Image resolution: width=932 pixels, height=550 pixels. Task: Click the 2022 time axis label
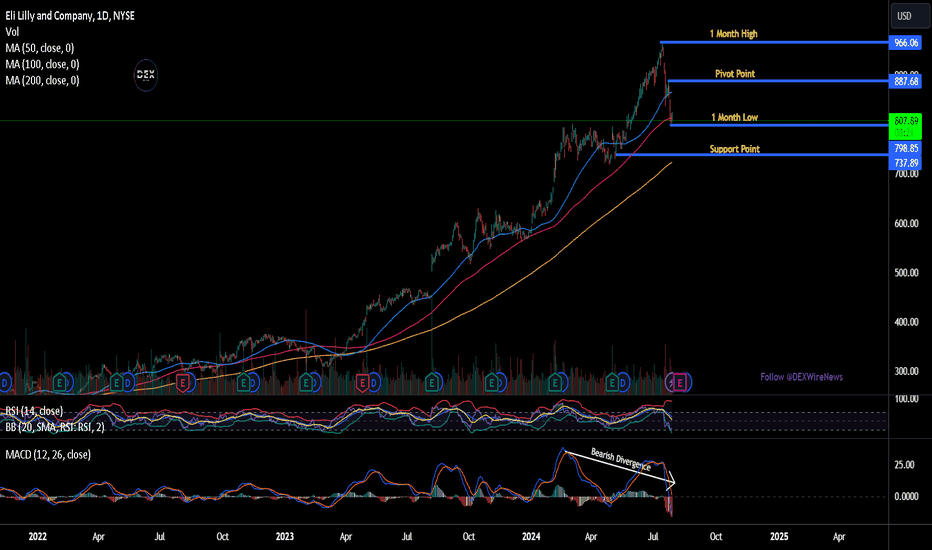pyautogui.click(x=37, y=536)
